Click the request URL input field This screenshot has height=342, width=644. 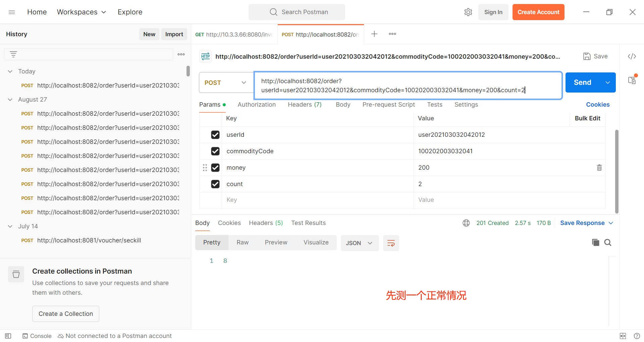click(x=408, y=85)
